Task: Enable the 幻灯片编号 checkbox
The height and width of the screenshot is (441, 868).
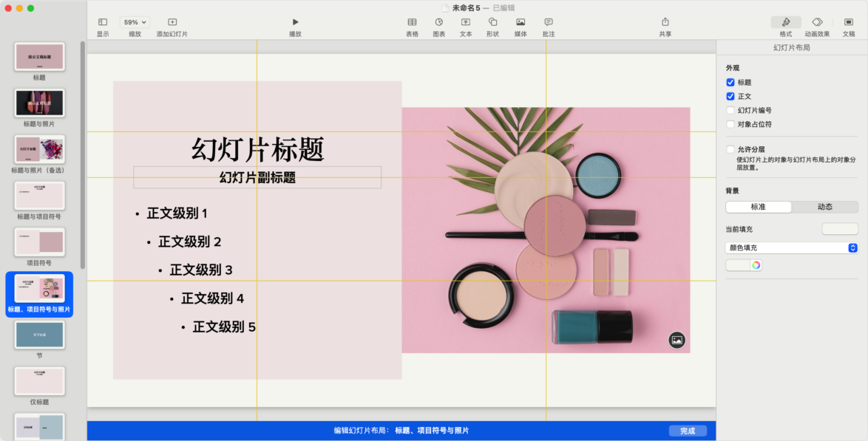Action: click(x=730, y=111)
